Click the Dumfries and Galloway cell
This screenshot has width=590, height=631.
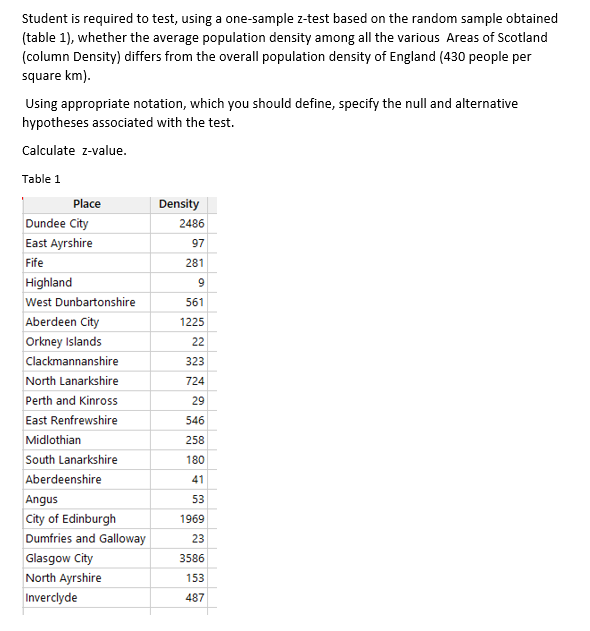[87, 539]
